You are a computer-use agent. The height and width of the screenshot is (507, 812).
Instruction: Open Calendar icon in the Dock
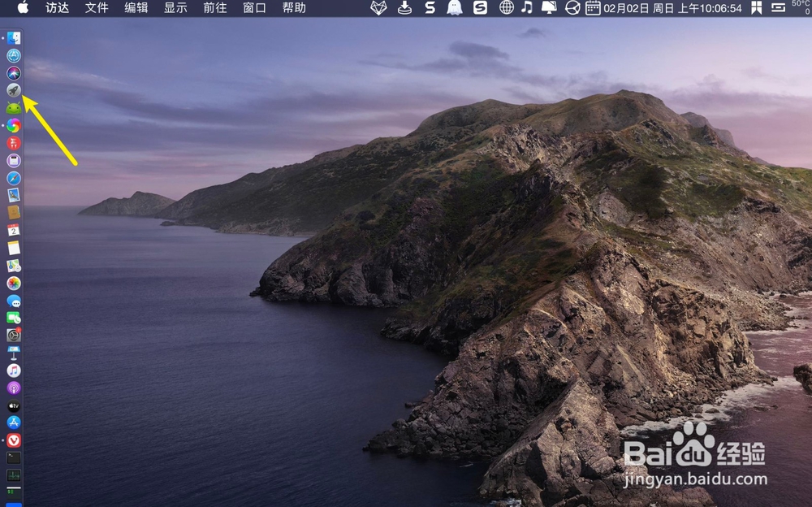pyautogui.click(x=14, y=230)
